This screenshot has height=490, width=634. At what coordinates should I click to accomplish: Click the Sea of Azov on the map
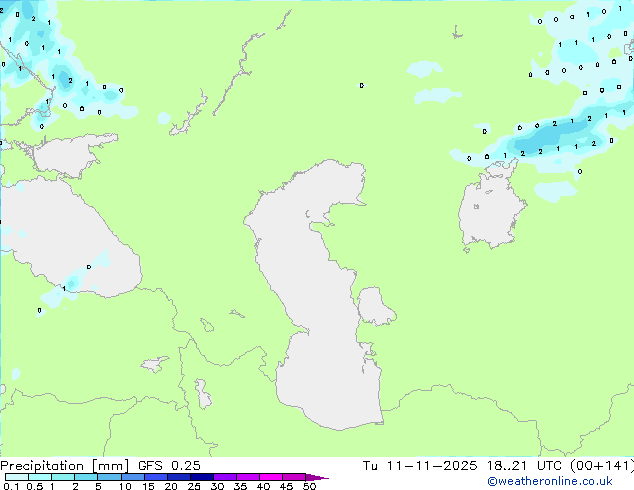tap(71, 156)
